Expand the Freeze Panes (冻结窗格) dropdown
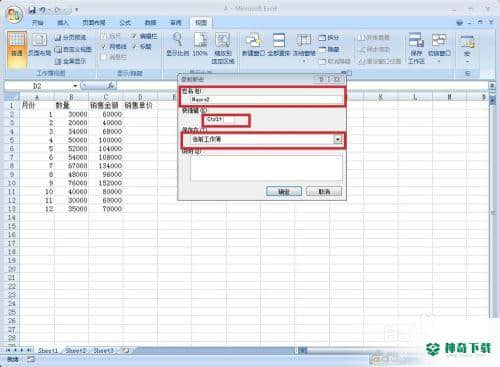Image resolution: width=500 pixels, height=367 pixels. 304,48
